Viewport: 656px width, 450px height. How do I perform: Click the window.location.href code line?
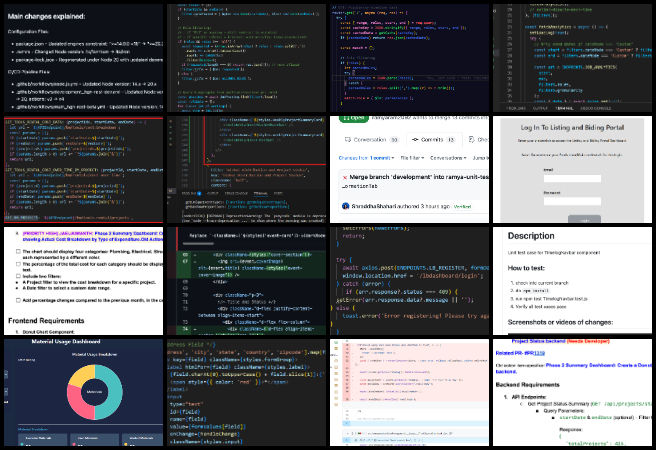[x=413, y=276]
